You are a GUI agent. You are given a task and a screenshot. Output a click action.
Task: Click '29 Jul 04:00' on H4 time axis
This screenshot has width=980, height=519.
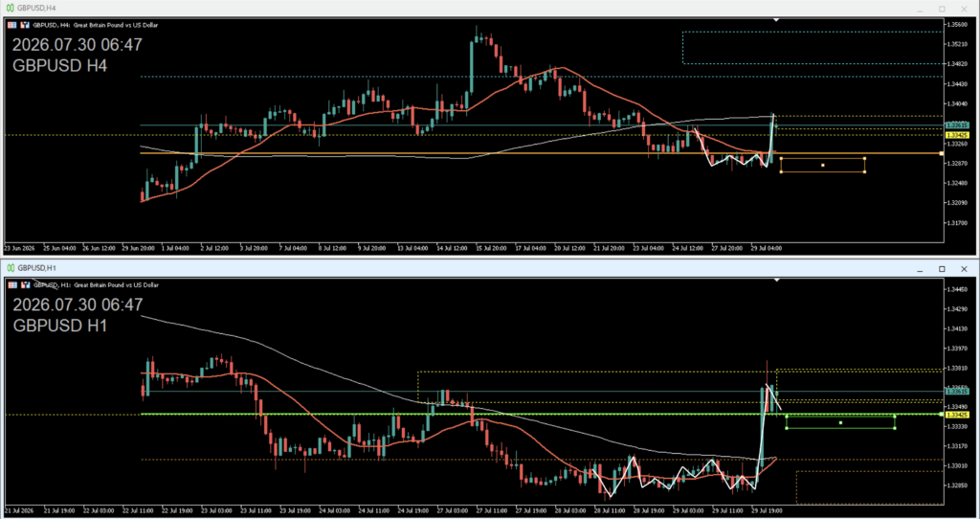[x=767, y=248]
